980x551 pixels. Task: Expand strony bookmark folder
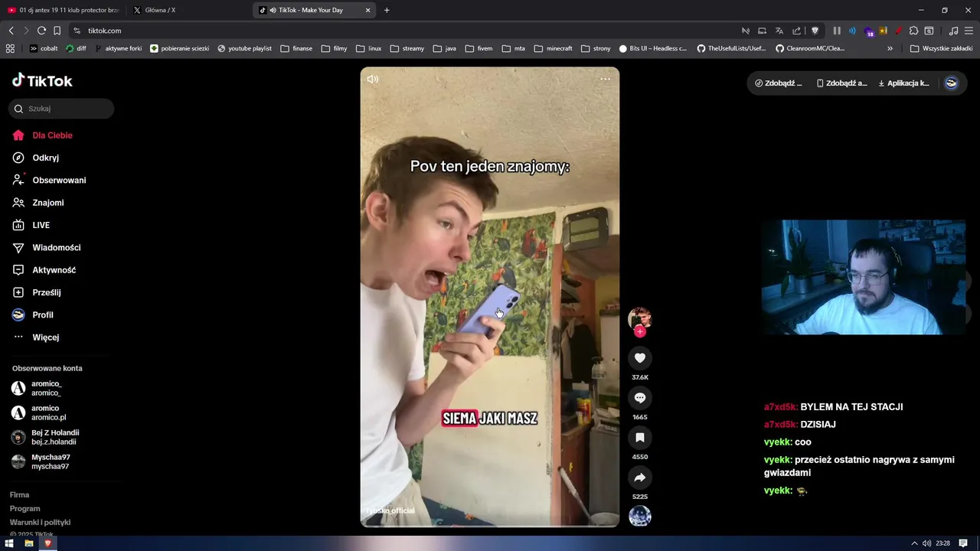[596, 48]
